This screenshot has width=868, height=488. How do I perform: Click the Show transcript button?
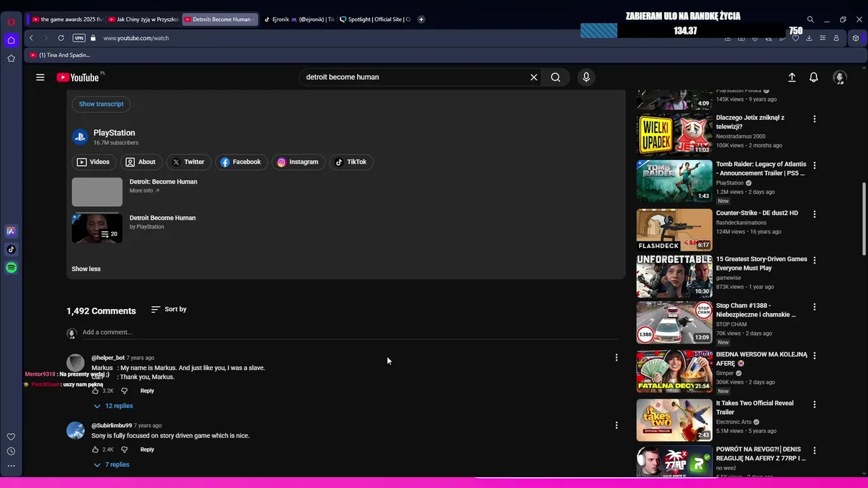101,104
